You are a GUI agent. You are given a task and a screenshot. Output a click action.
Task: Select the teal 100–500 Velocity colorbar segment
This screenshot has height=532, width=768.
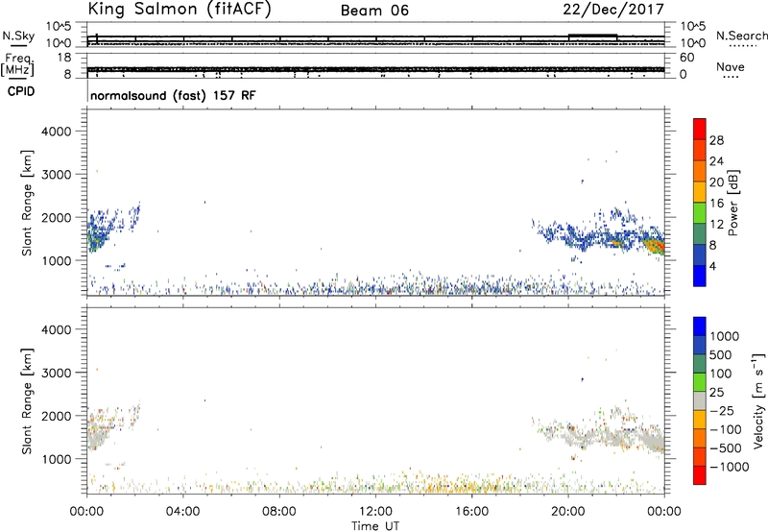point(700,364)
